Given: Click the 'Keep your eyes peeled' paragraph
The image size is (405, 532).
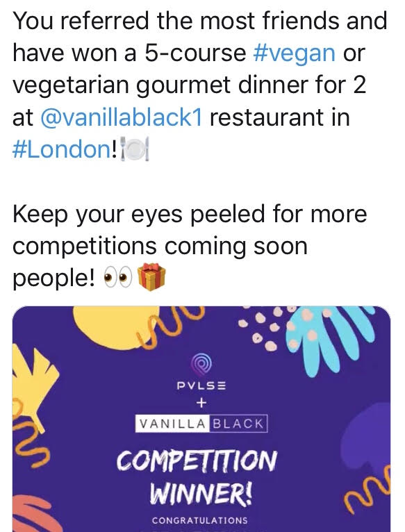Looking at the screenshot, I should click(x=190, y=246).
